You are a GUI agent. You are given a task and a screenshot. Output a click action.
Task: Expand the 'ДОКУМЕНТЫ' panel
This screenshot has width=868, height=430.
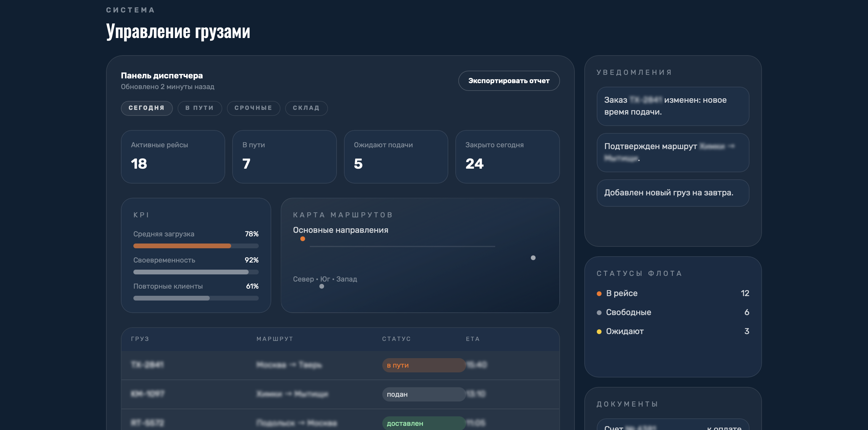tap(627, 404)
